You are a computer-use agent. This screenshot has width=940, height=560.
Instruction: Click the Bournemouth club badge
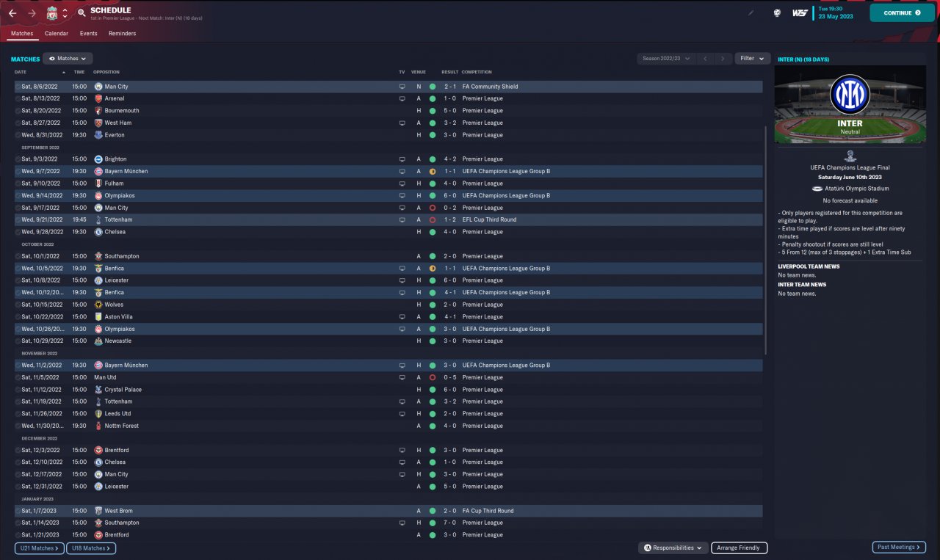98,111
